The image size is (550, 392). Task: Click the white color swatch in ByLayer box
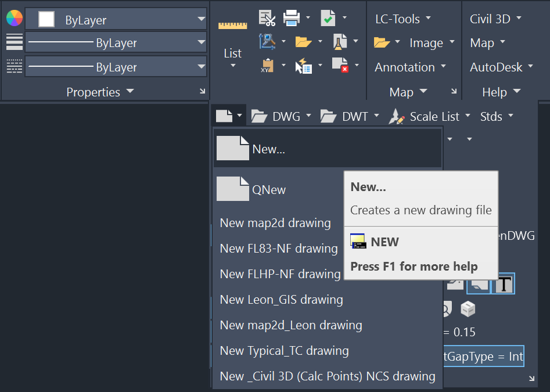point(46,19)
